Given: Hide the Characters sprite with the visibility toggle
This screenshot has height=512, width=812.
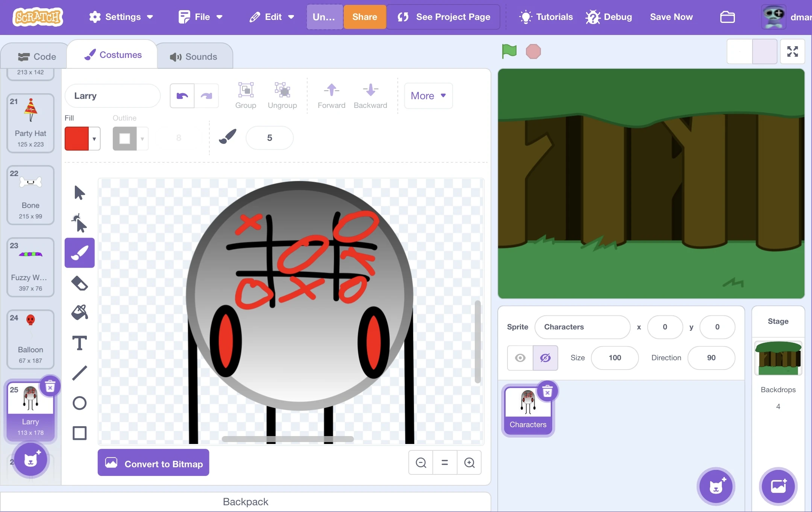Looking at the screenshot, I should point(545,358).
